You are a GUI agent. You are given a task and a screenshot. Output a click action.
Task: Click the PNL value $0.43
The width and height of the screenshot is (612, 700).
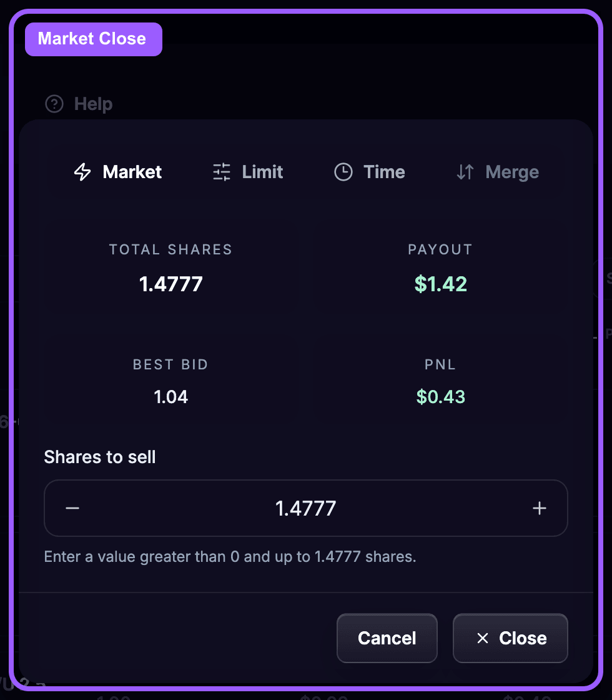(440, 397)
